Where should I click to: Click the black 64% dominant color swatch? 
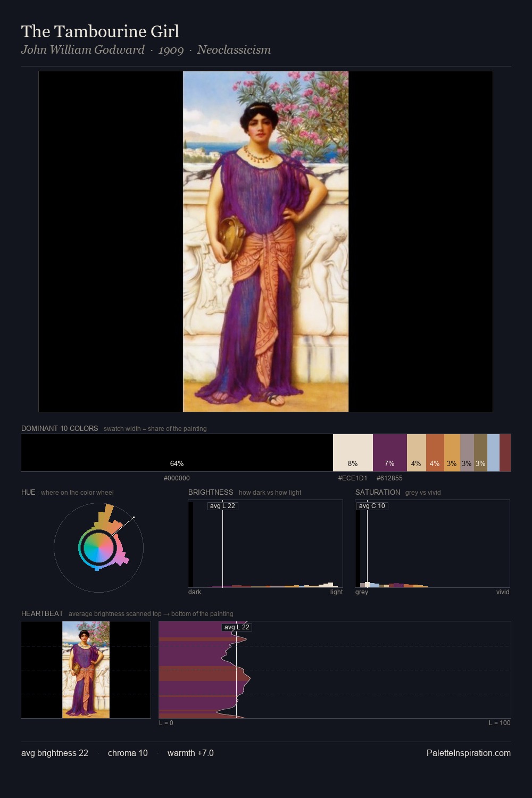click(177, 453)
